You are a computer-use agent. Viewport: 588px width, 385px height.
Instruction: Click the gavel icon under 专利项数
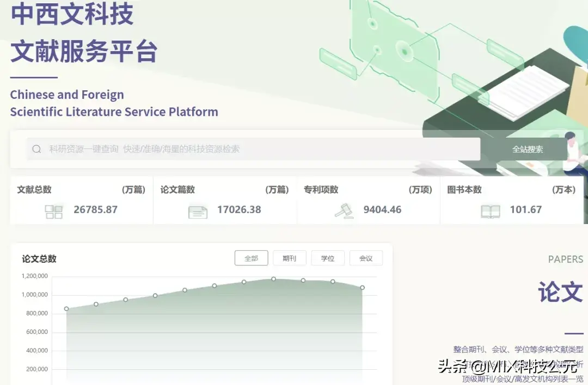click(344, 210)
